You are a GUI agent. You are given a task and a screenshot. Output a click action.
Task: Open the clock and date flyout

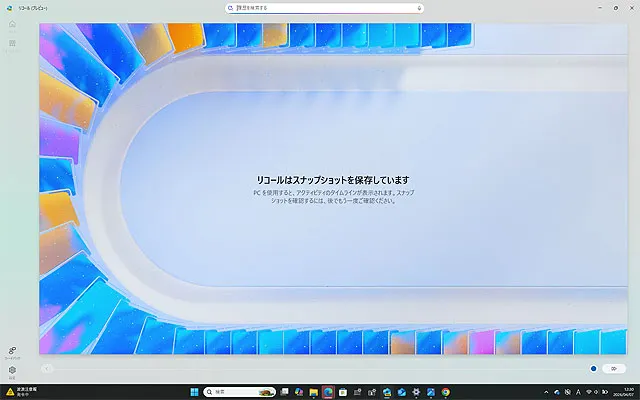tap(624, 392)
